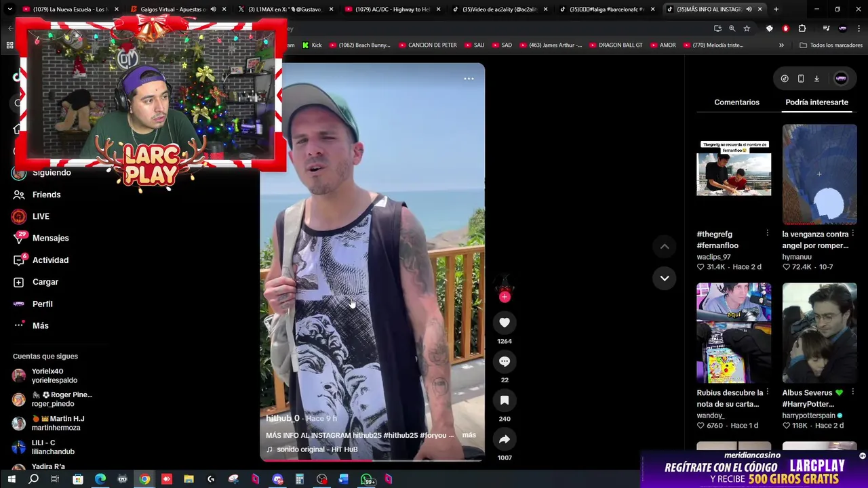This screenshot has width=868, height=488.
Task: Open the 'CANCION DE PETER' bookmark
Action: (427, 45)
